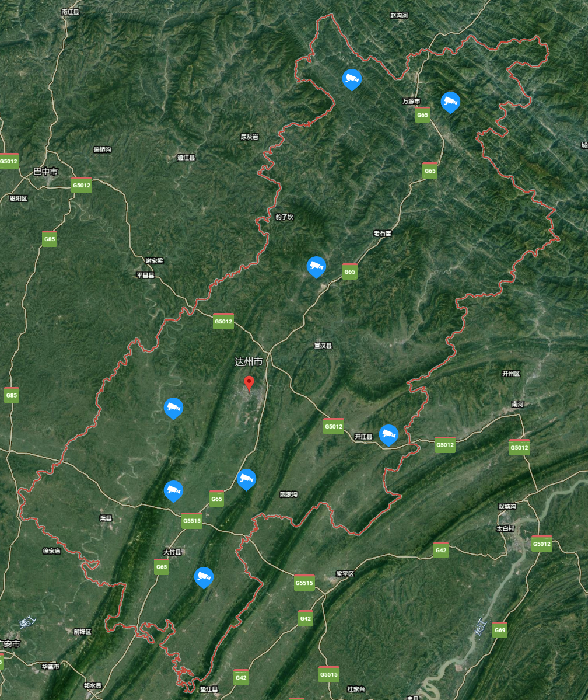Click the camera marker northwest of 熊家沟

click(x=246, y=480)
